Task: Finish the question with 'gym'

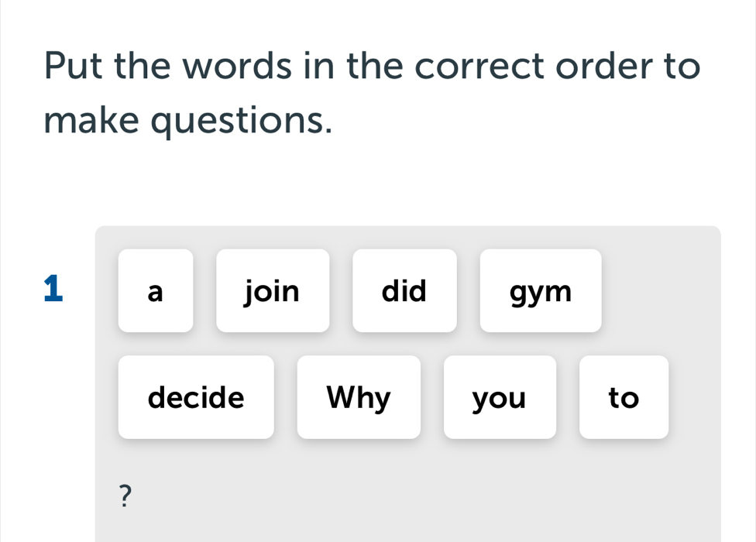Action: pyautogui.click(x=540, y=290)
